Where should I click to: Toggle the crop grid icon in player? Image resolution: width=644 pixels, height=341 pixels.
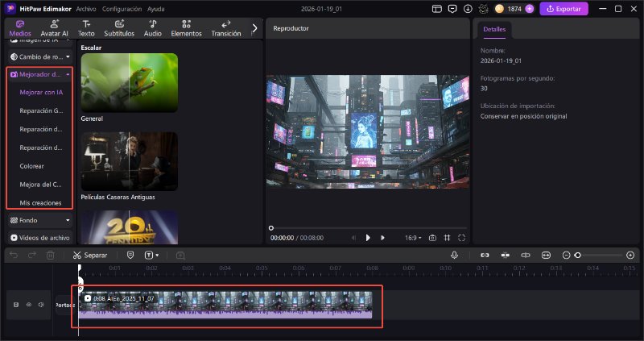(x=448, y=238)
